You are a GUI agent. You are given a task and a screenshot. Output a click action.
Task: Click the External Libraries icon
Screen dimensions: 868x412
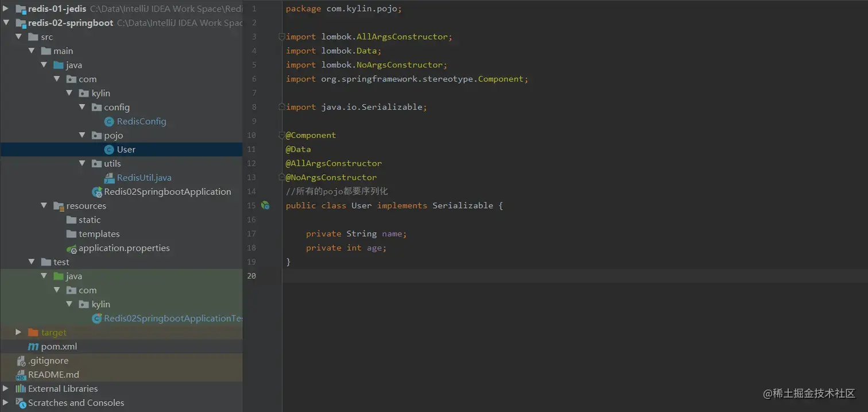tap(21, 389)
